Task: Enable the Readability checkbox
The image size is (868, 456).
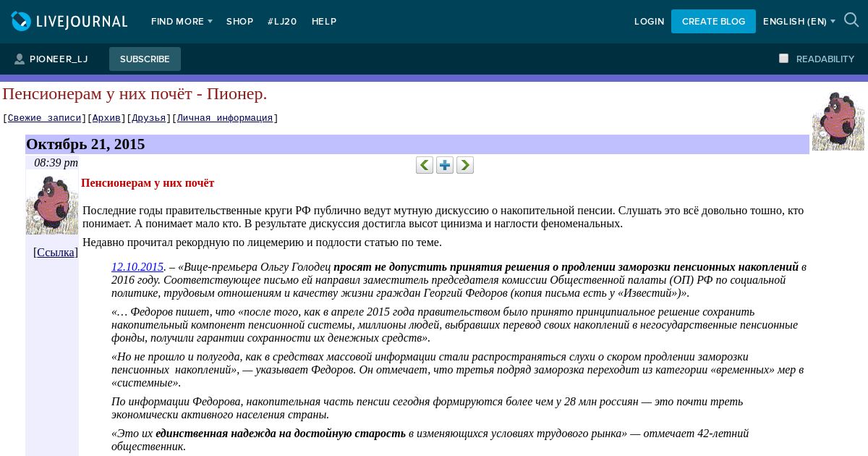Action: [x=783, y=59]
